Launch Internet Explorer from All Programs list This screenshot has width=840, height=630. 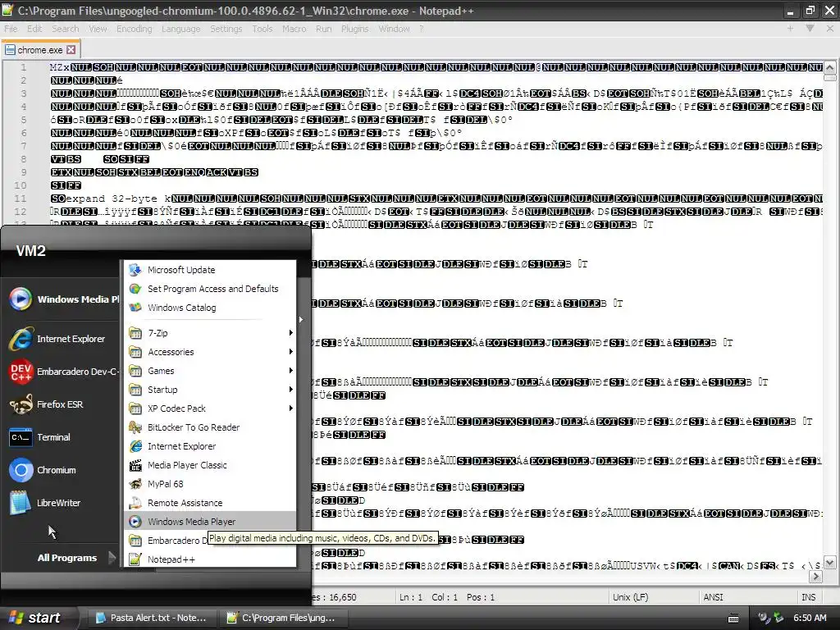click(209, 446)
